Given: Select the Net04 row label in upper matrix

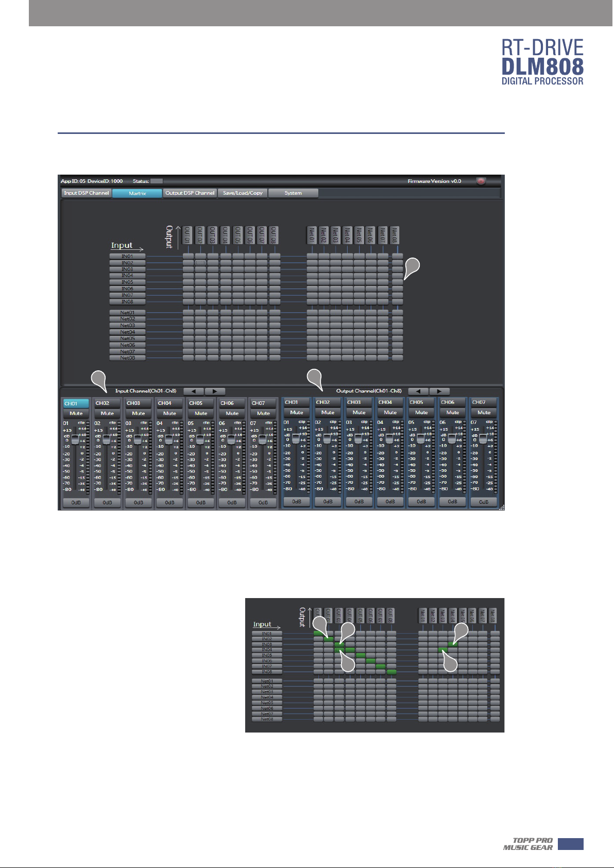Looking at the screenshot, I should point(127,332).
